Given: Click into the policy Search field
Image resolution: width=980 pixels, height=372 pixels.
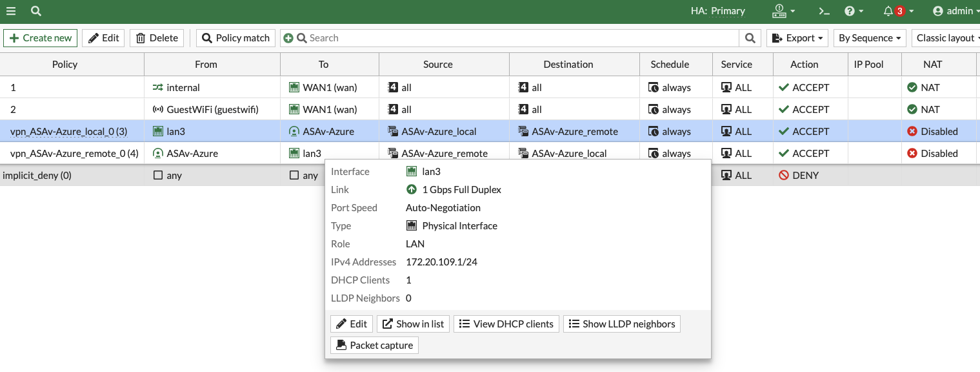Looking at the screenshot, I should point(516,38).
